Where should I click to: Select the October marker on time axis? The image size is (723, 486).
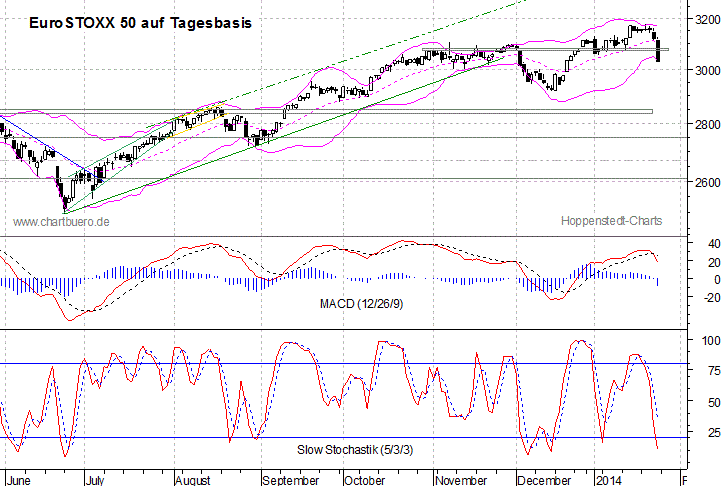point(364,479)
